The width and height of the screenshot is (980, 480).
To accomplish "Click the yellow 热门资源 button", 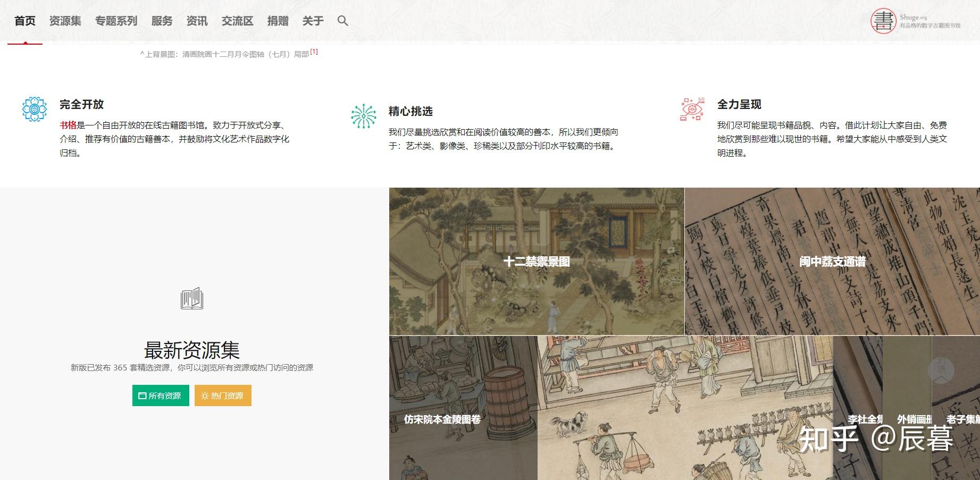I will (x=222, y=395).
